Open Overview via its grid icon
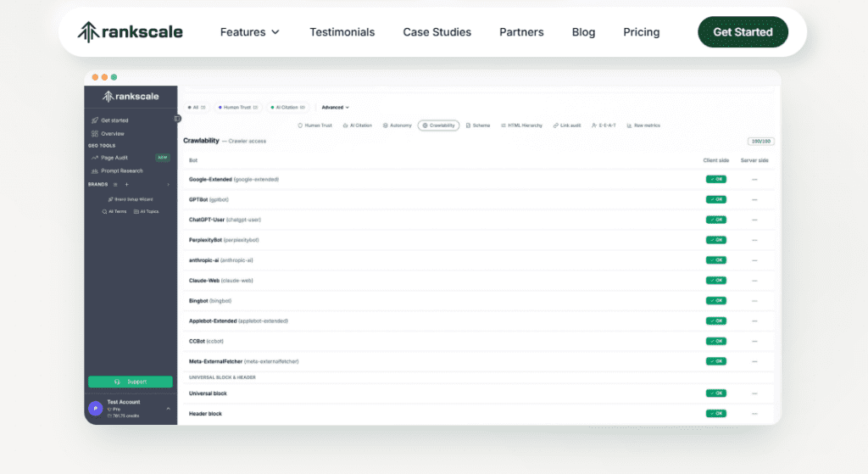This screenshot has width=868, height=474. pos(95,134)
